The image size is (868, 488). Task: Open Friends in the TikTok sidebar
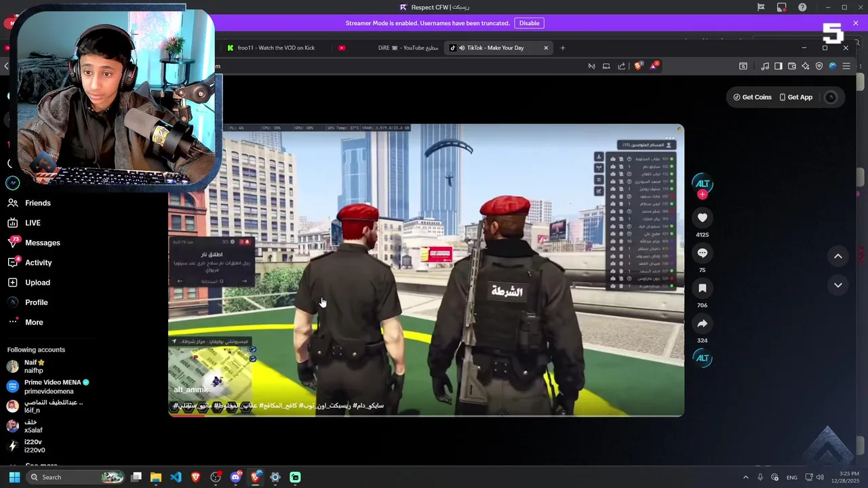[x=29, y=203]
